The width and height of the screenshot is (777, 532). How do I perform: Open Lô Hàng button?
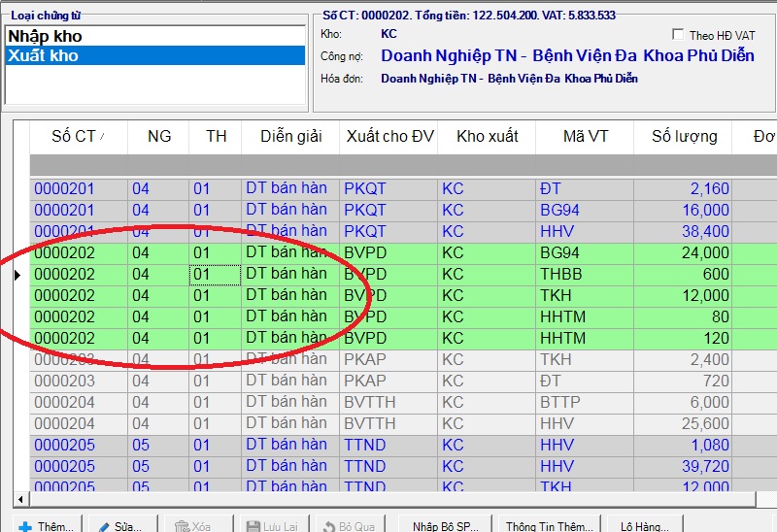(x=645, y=525)
